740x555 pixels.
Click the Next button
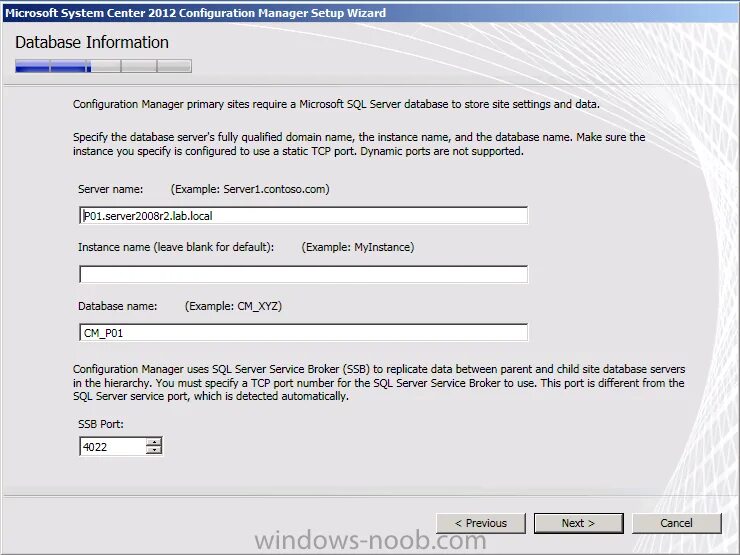click(x=579, y=523)
